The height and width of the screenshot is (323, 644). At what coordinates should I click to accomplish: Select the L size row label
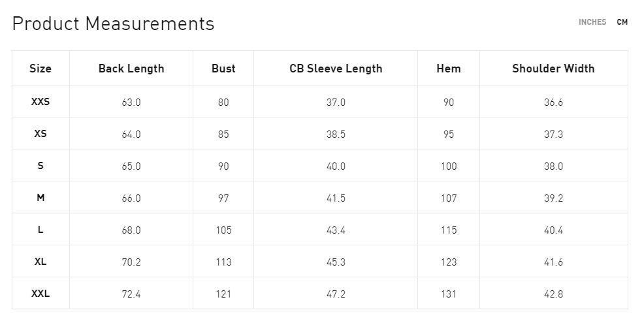tap(40, 230)
